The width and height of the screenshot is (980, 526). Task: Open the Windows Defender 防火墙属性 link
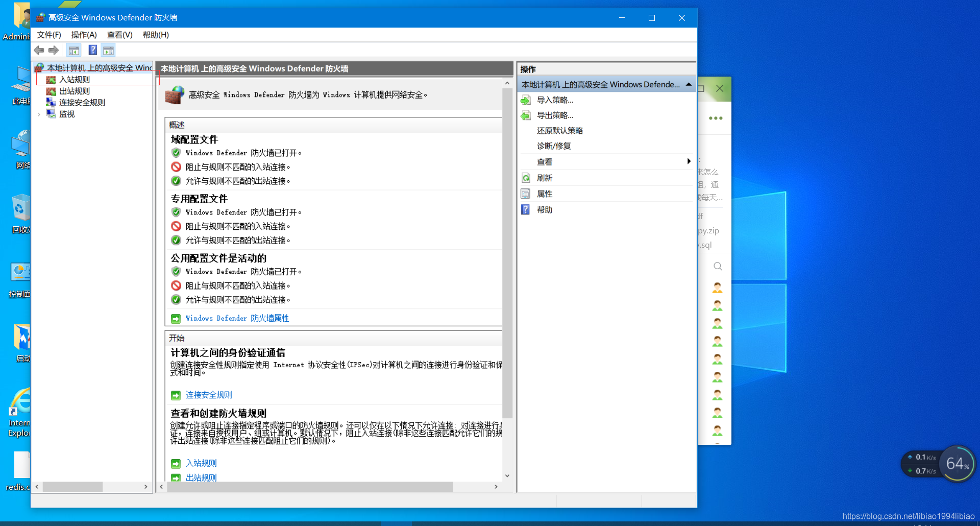[237, 318]
